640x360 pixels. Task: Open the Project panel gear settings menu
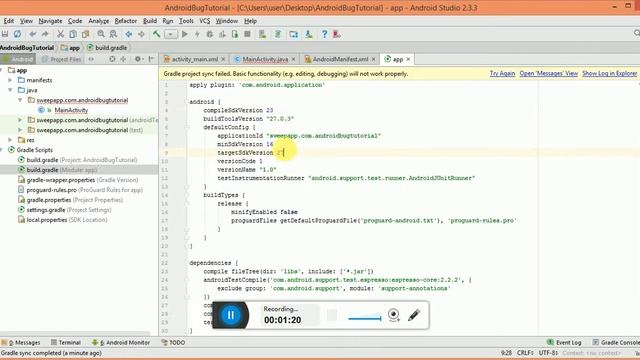(138, 59)
